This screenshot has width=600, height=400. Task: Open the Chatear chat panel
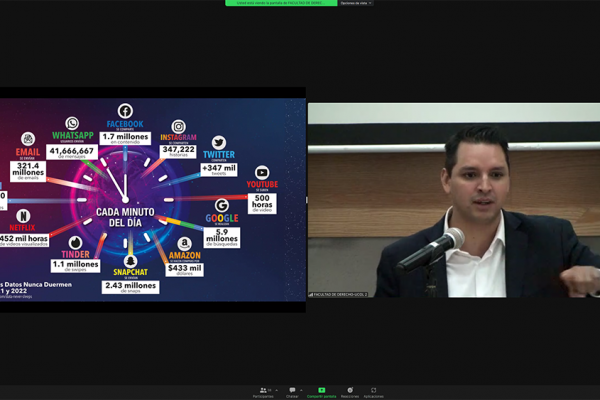(x=292, y=392)
